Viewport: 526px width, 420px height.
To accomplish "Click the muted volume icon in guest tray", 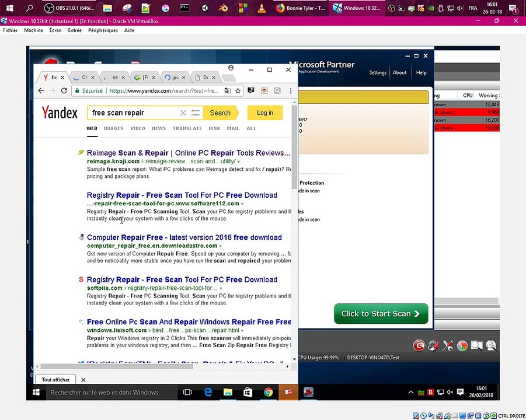I will pos(450,392).
